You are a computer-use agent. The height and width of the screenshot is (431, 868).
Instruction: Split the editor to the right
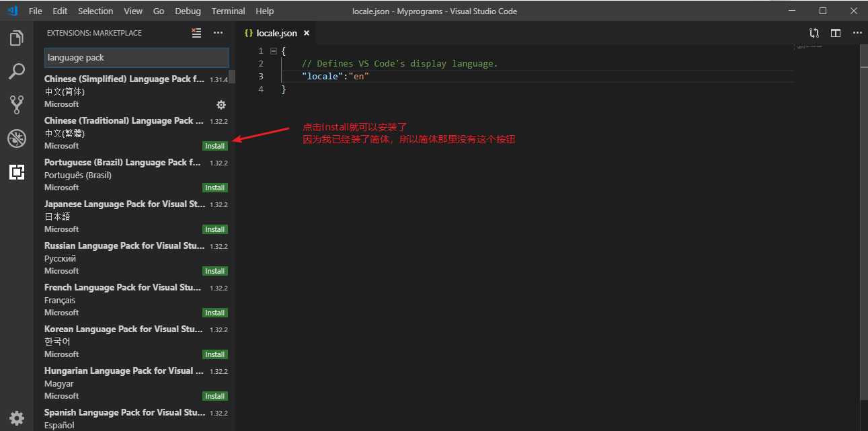(x=836, y=32)
